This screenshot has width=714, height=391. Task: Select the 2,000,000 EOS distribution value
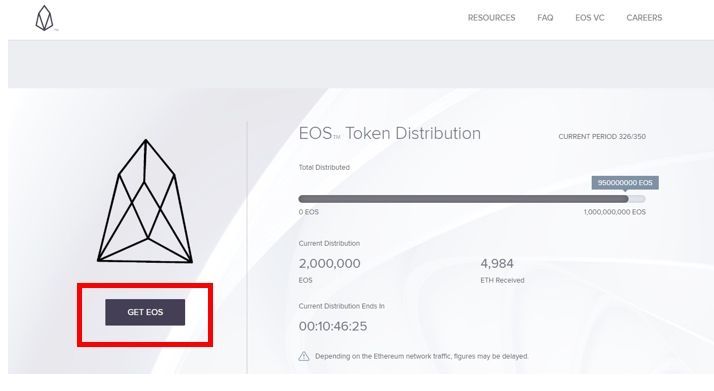click(x=330, y=264)
